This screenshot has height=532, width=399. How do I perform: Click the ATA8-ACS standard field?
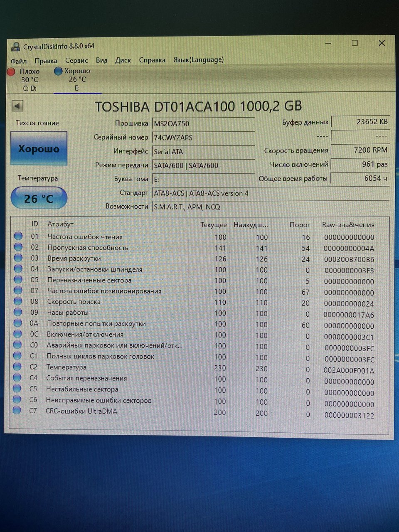271,193
